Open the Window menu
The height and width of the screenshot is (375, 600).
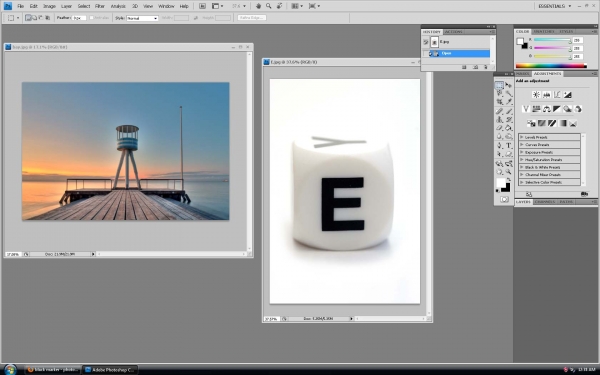tap(166, 6)
